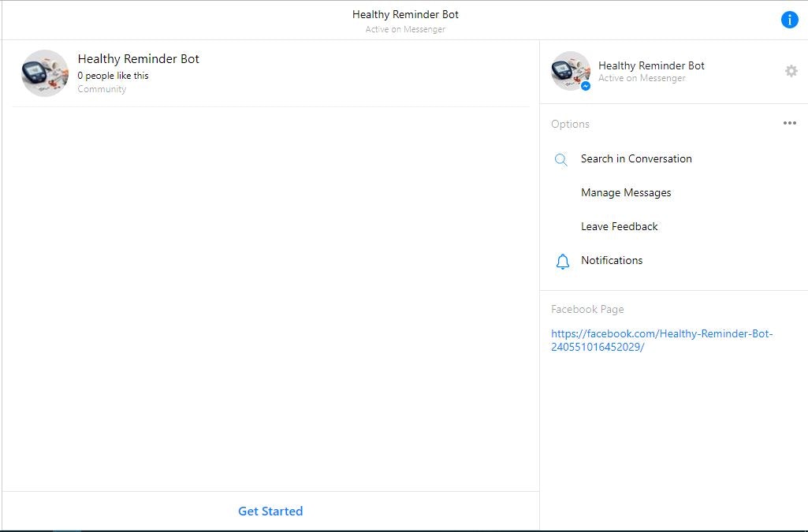Open Notifications settings
Screen dimensions: 808x532
(x=612, y=260)
